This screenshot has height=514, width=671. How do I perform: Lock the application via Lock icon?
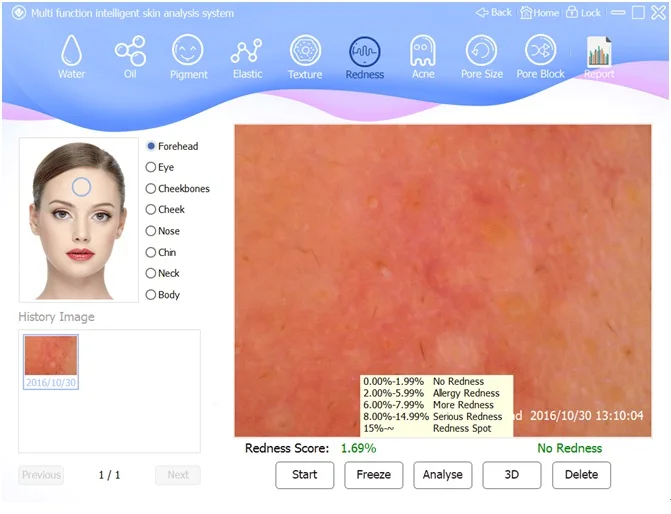tap(583, 13)
